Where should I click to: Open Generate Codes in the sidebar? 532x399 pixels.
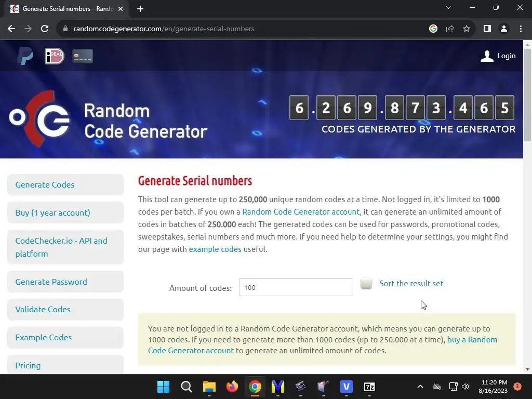(x=65, y=184)
